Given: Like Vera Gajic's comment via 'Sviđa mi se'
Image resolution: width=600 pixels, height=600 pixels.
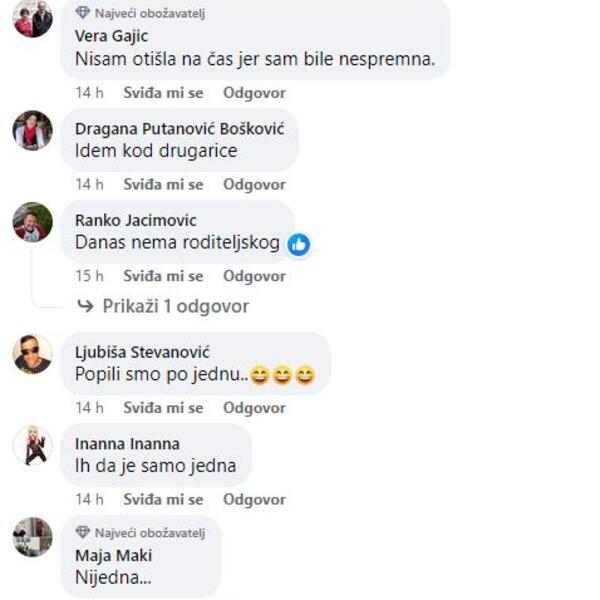Looking at the screenshot, I should click(163, 93).
